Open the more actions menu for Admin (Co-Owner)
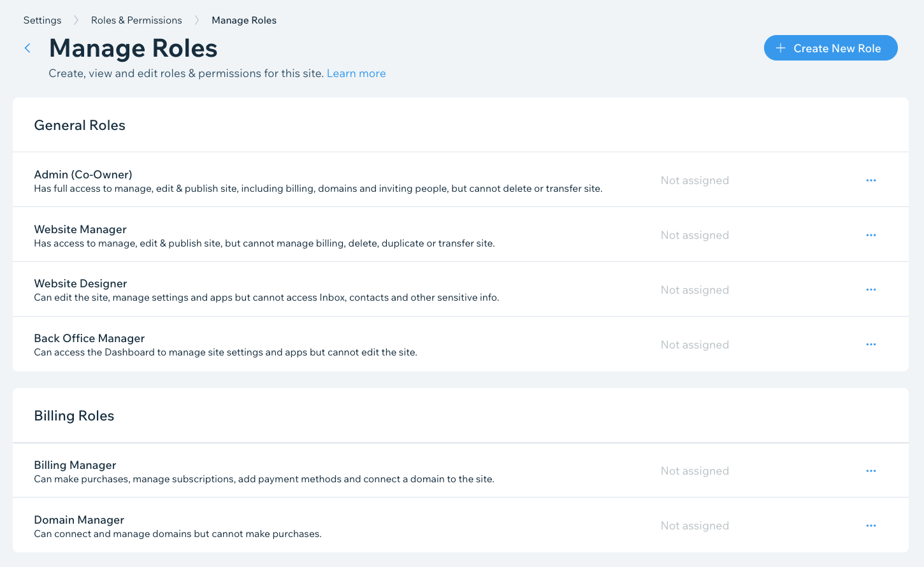924x567 pixels. 871,180
